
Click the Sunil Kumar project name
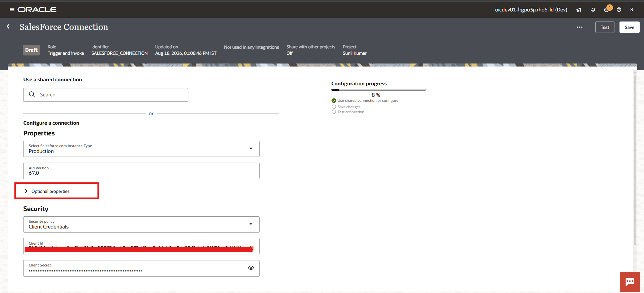coord(355,53)
